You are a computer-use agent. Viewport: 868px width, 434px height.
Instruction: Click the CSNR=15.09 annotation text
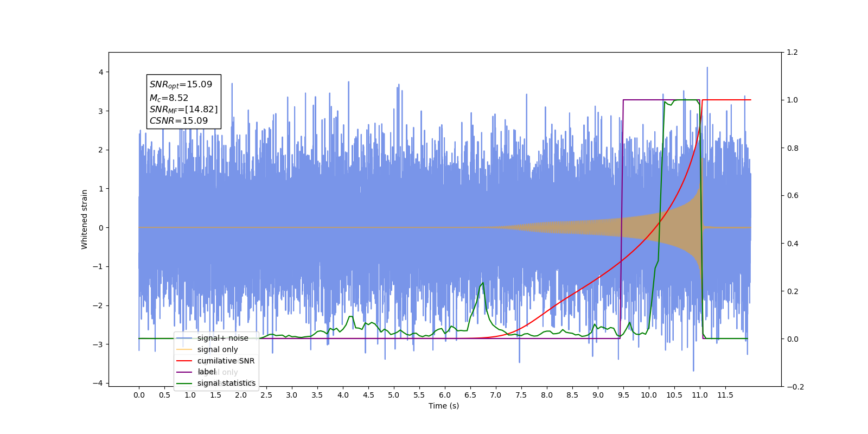[x=178, y=121]
